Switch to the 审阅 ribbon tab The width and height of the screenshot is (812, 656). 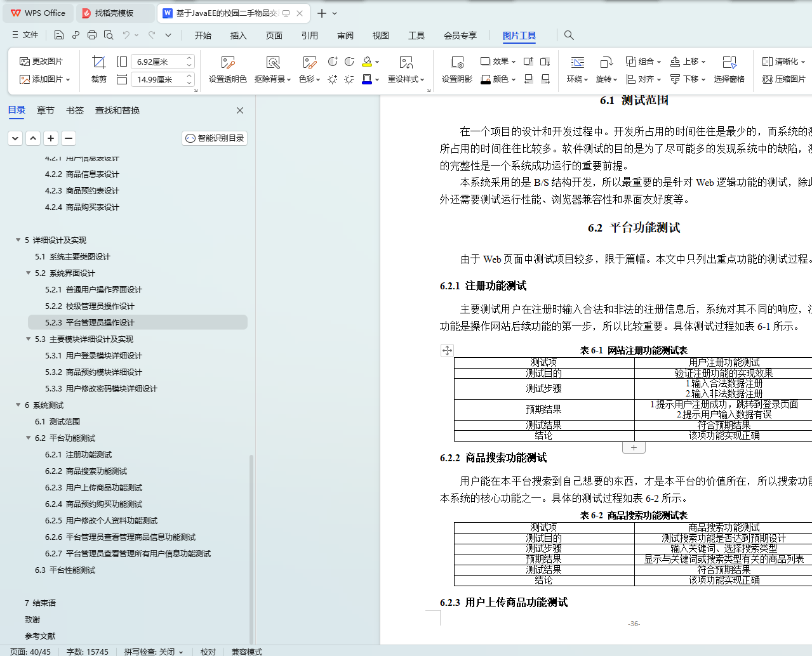coord(345,36)
